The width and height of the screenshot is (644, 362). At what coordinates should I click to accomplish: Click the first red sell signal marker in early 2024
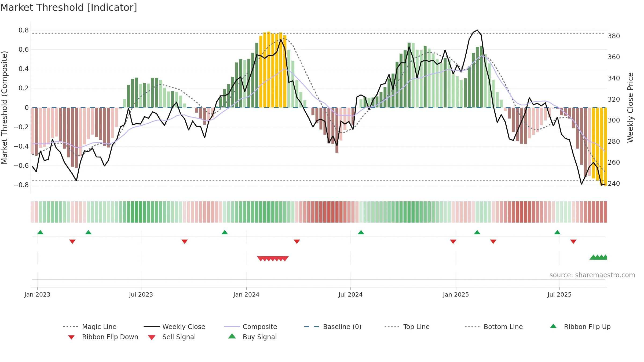coord(261,258)
